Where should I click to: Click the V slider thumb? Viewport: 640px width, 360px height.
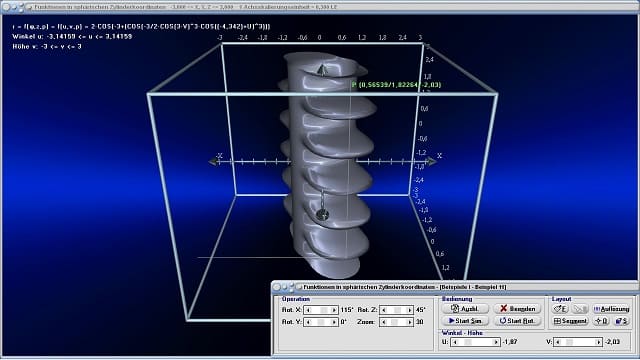point(569,342)
